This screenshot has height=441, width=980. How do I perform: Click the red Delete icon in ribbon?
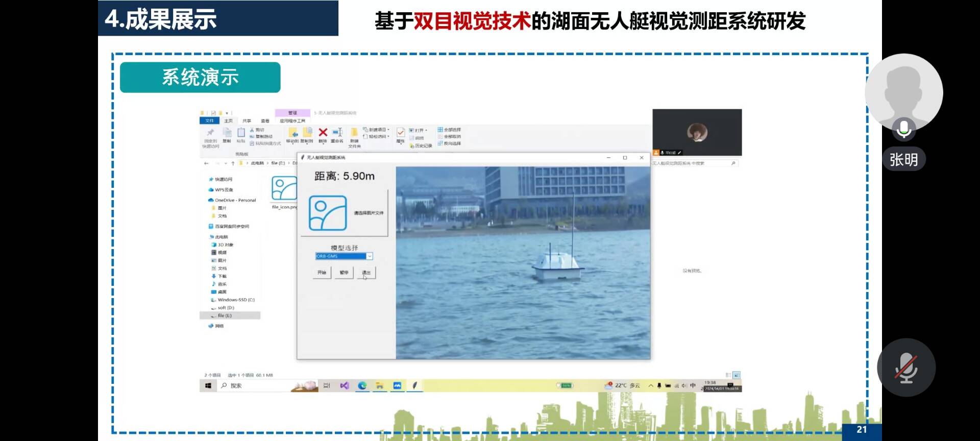(323, 133)
